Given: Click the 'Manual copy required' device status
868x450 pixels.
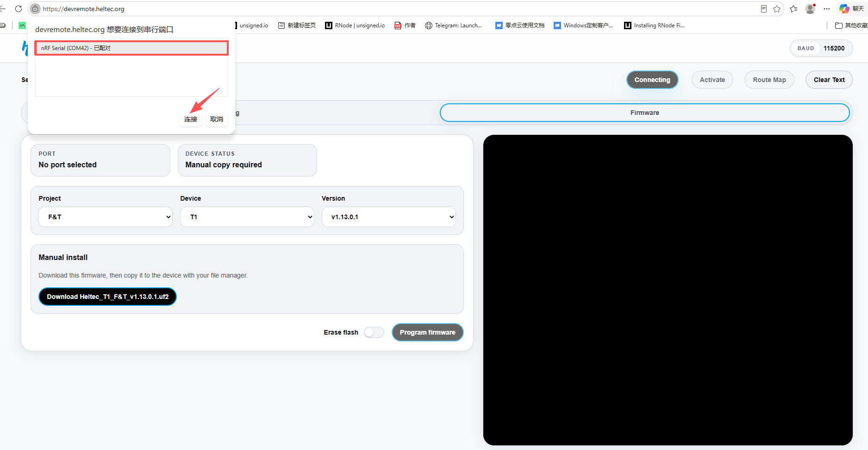Looking at the screenshot, I should (x=224, y=165).
